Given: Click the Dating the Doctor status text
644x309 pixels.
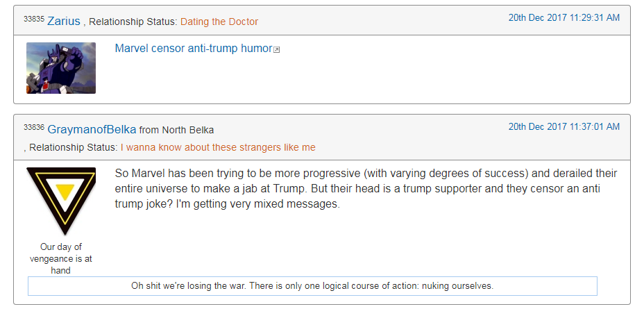Looking at the screenshot, I should (219, 22).
